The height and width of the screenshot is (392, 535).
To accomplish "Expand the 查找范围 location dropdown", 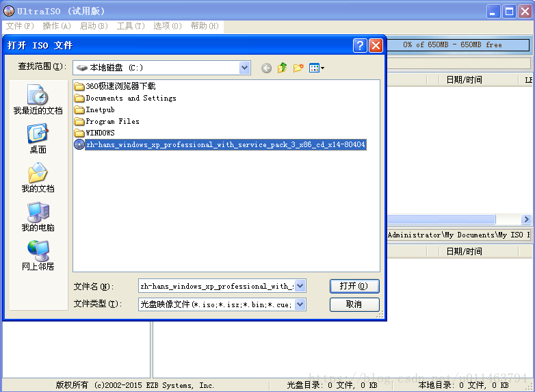I will click(x=244, y=68).
